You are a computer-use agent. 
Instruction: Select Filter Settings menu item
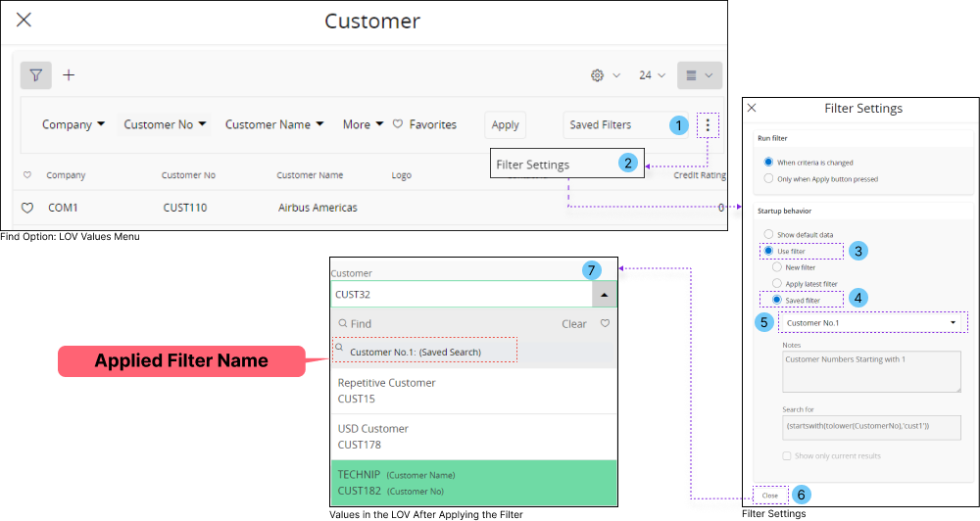(x=533, y=165)
